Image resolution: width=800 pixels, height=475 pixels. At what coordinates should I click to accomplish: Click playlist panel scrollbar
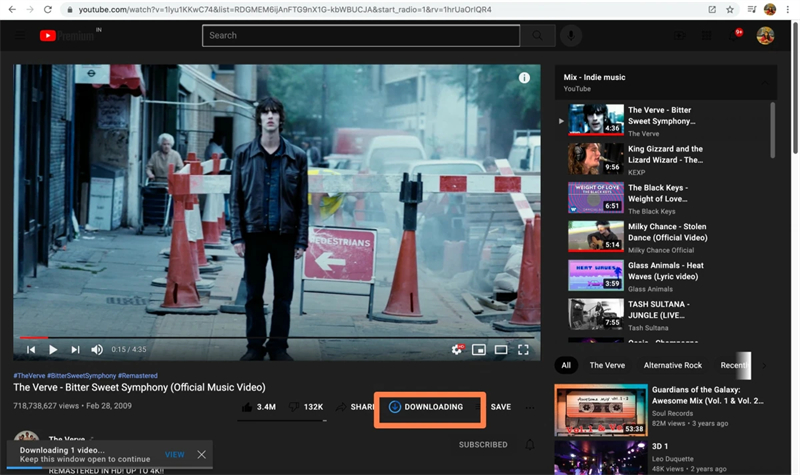click(772, 130)
